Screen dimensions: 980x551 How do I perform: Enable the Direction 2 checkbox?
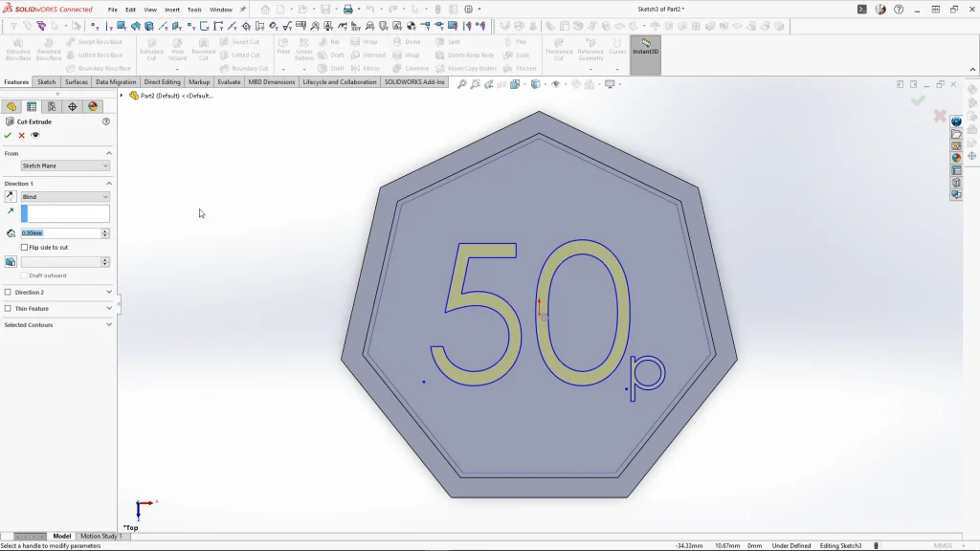(9, 292)
